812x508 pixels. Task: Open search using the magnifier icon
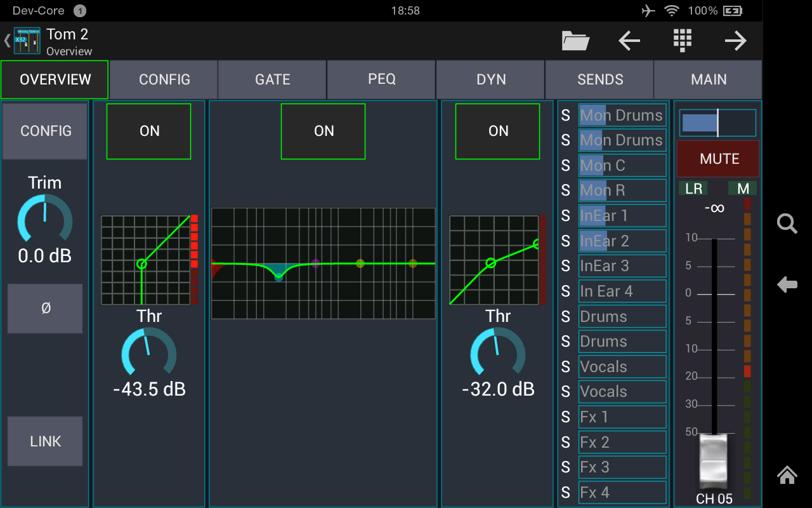787,224
